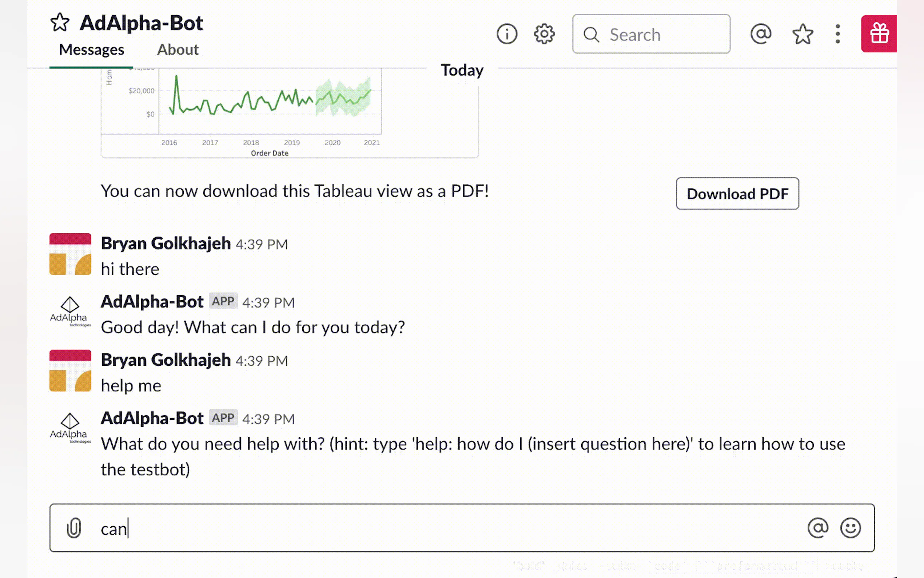924x578 pixels.
Task: Star the AdAlpha-Bot conversation title
Action: (60, 22)
